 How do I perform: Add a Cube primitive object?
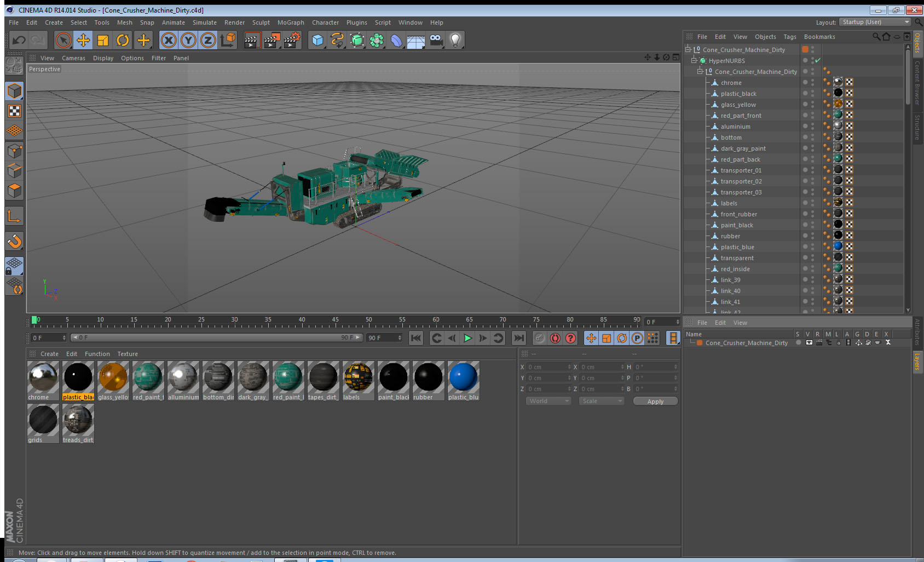tap(317, 40)
